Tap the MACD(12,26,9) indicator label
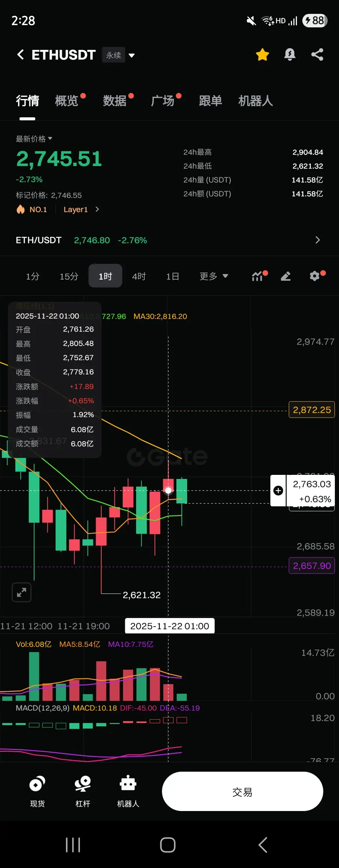The image size is (339, 868). click(x=42, y=708)
